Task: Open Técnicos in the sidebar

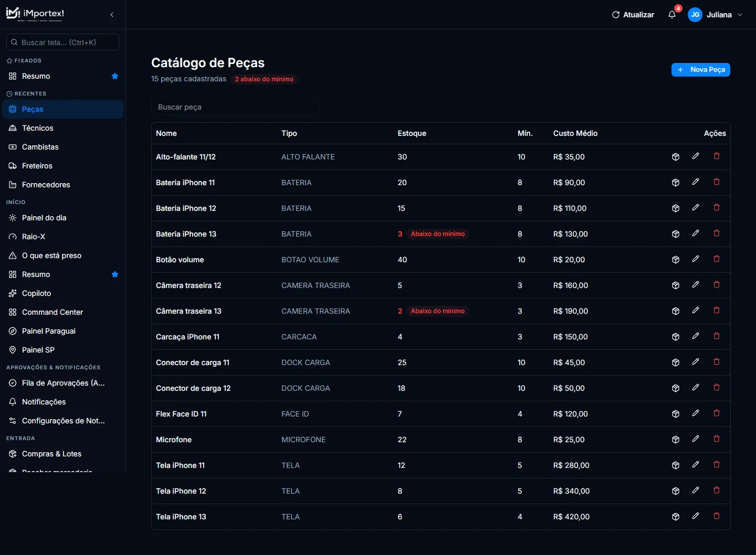Action: tap(63, 128)
